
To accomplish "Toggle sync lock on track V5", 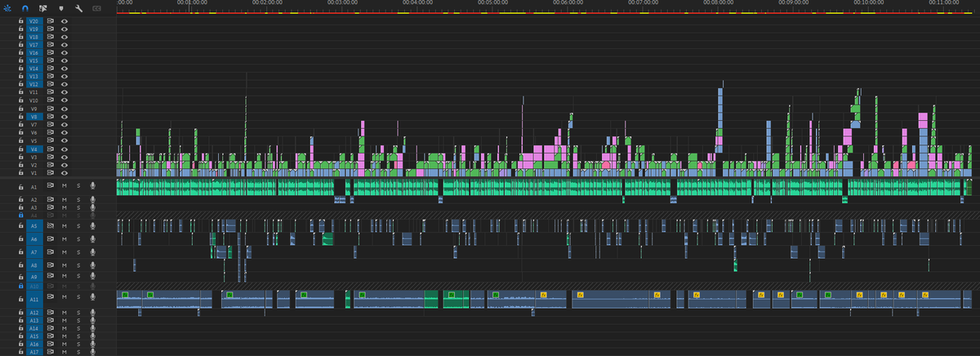I will 50,140.
